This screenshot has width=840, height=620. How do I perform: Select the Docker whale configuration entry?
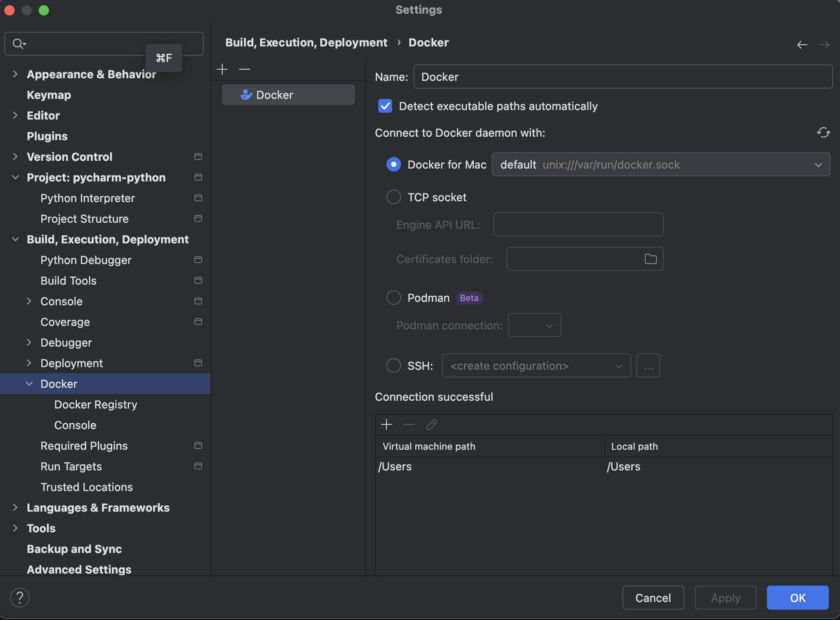[288, 95]
